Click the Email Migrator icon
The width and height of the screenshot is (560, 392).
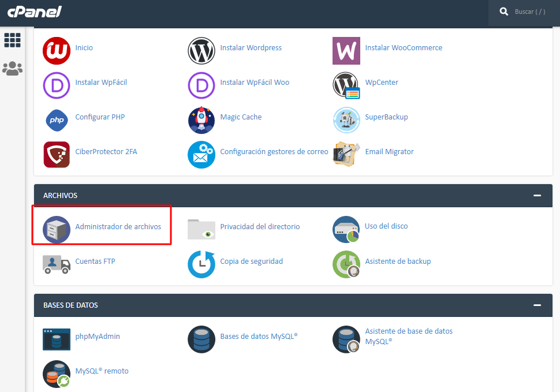(346, 154)
